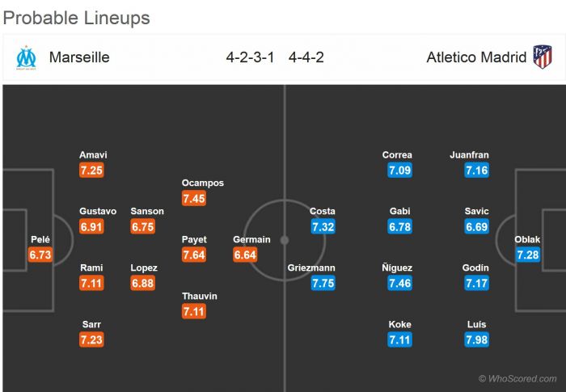
Task: Click the Atletico Madrid club crest
Action: click(542, 57)
